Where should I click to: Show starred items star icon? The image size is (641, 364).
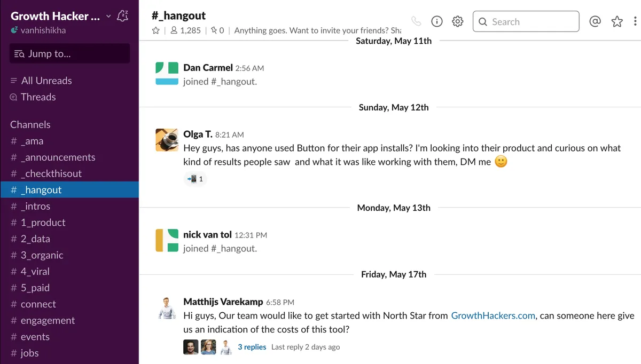(x=617, y=21)
